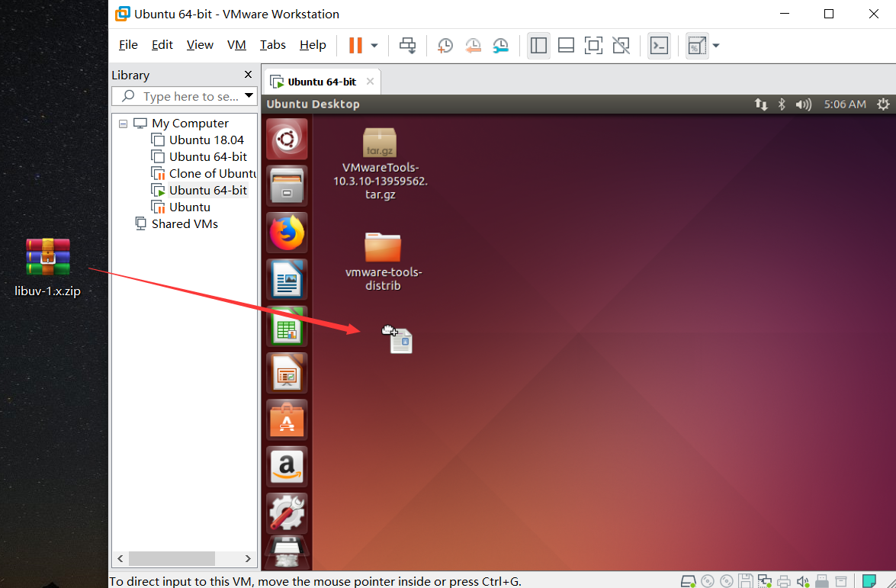Switch to the Ubuntu 64-bit tab
This screenshot has width=896, height=588.
[x=321, y=82]
